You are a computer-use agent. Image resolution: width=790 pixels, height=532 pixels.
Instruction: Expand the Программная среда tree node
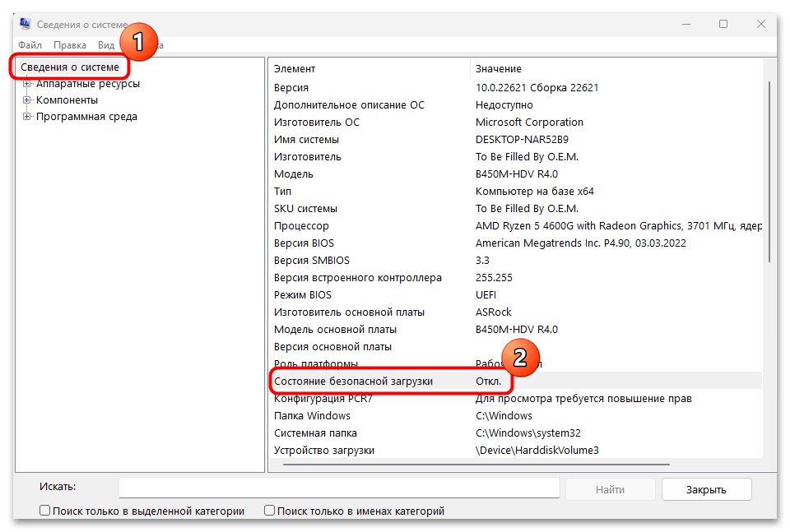[27, 117]
